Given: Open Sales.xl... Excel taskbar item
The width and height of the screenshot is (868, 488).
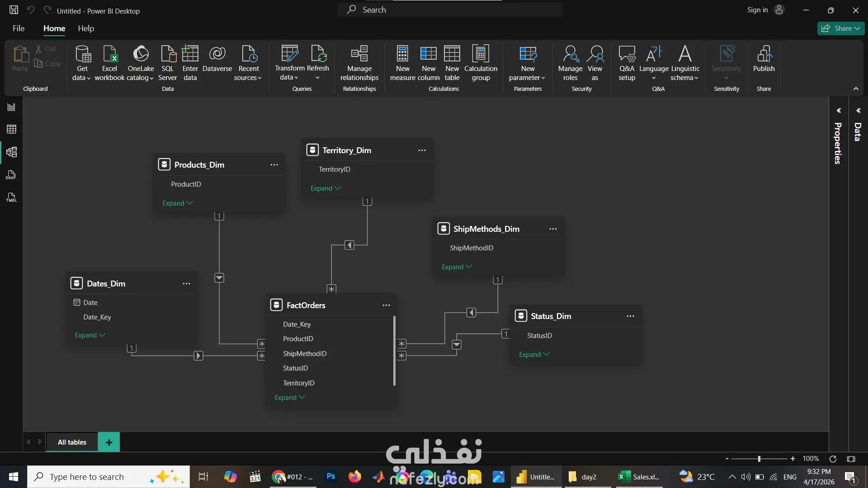Looking at the screenshot, I should (639, 477).
